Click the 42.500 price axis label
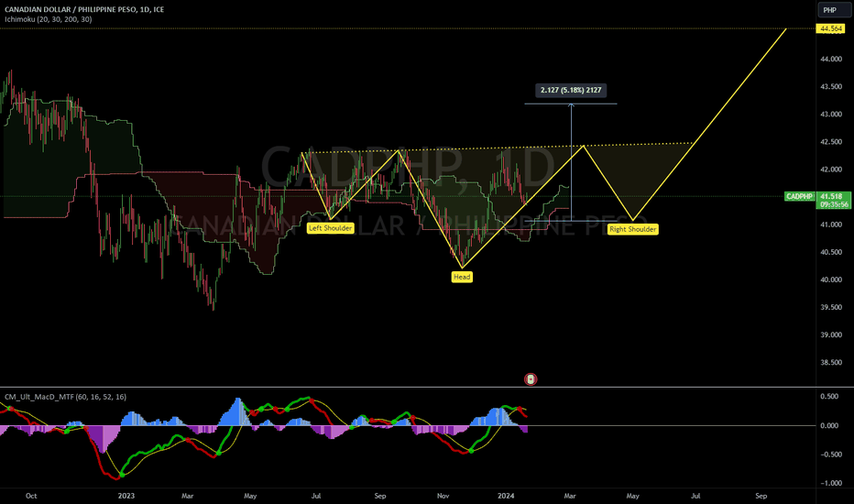 831,142
